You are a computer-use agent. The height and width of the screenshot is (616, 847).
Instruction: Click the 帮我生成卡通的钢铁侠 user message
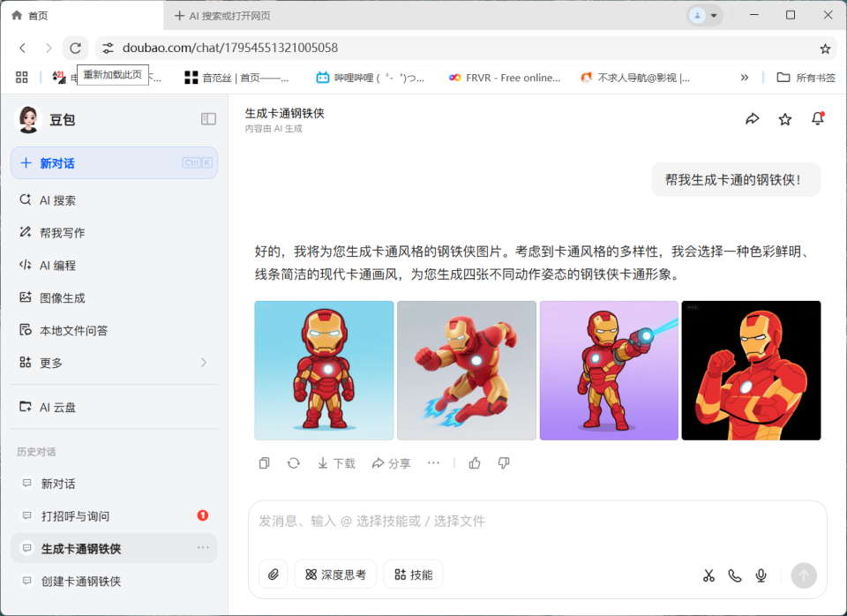736,180
